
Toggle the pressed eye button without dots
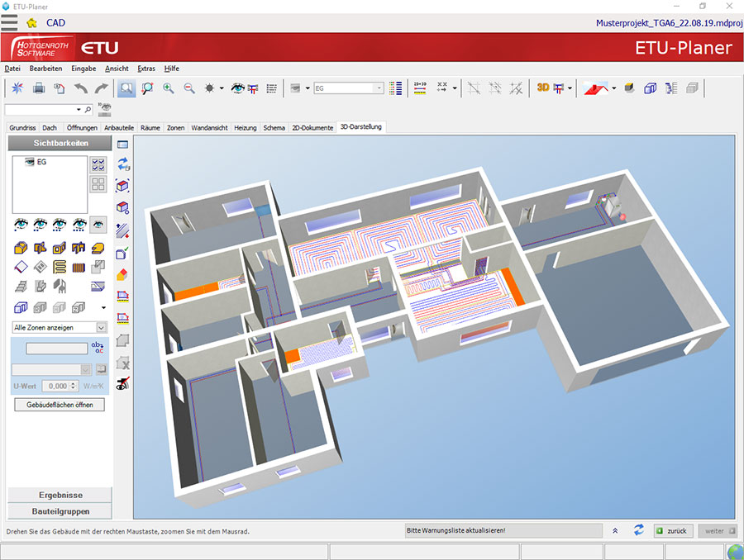[x=98, y=225]
